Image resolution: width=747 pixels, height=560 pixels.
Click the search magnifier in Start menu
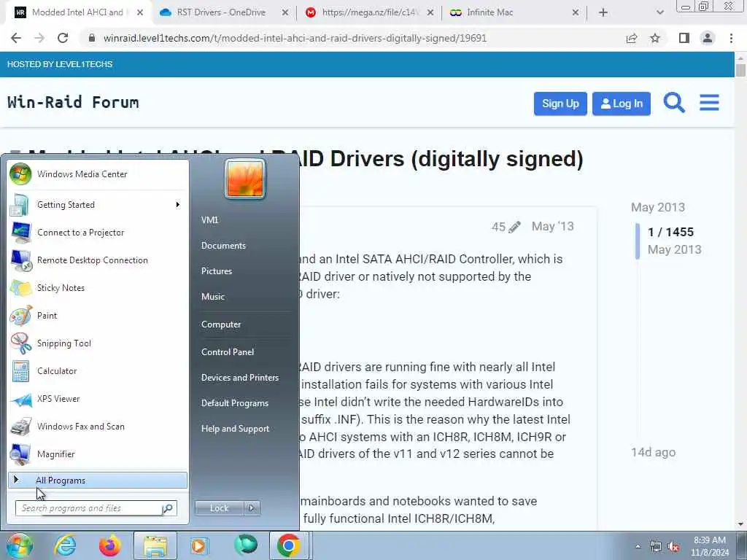tap(169, 508)
